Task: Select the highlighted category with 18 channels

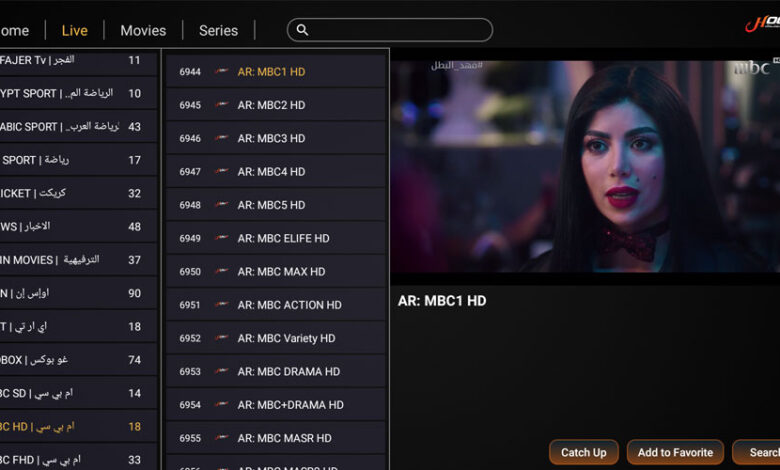Action: coord(78,426)
